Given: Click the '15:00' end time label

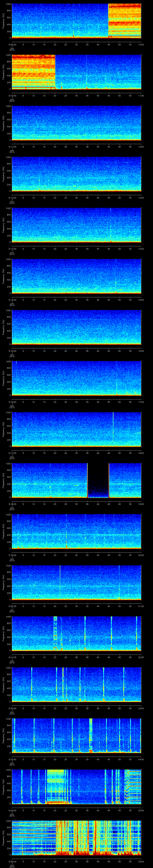Looking at the screenshot, I should tap(141, 300).
